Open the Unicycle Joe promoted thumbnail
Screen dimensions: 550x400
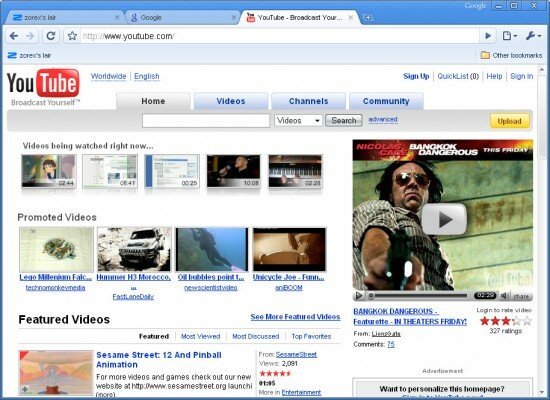(x=289, y=249)
